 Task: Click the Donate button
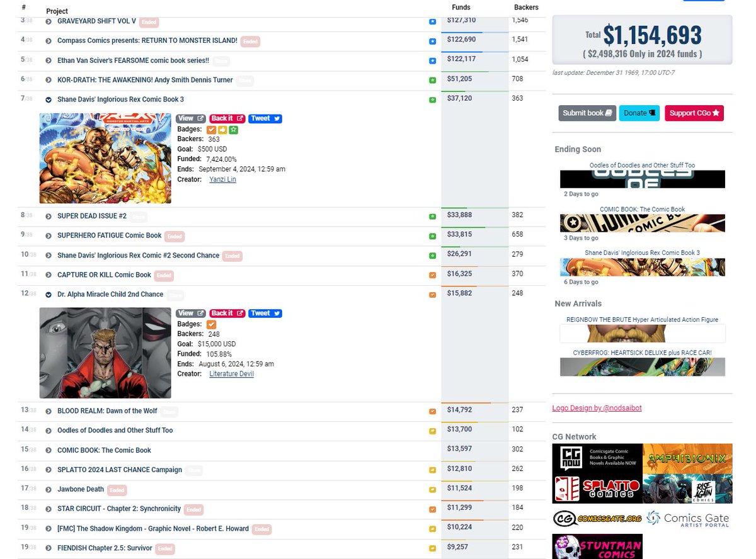tap(639, 113)
